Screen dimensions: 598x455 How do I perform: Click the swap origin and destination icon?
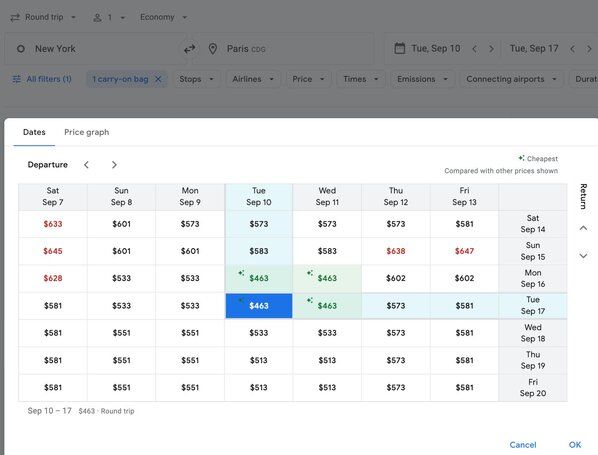coord(190,49)
